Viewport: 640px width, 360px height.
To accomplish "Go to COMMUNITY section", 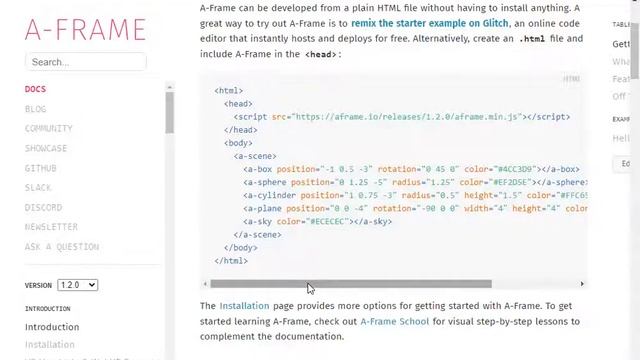I will coord(49,129).
